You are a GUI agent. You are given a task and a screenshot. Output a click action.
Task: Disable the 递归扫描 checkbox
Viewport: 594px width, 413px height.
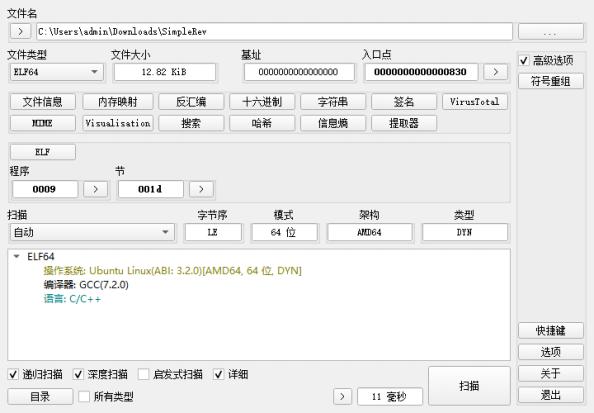tap(13, 374)
